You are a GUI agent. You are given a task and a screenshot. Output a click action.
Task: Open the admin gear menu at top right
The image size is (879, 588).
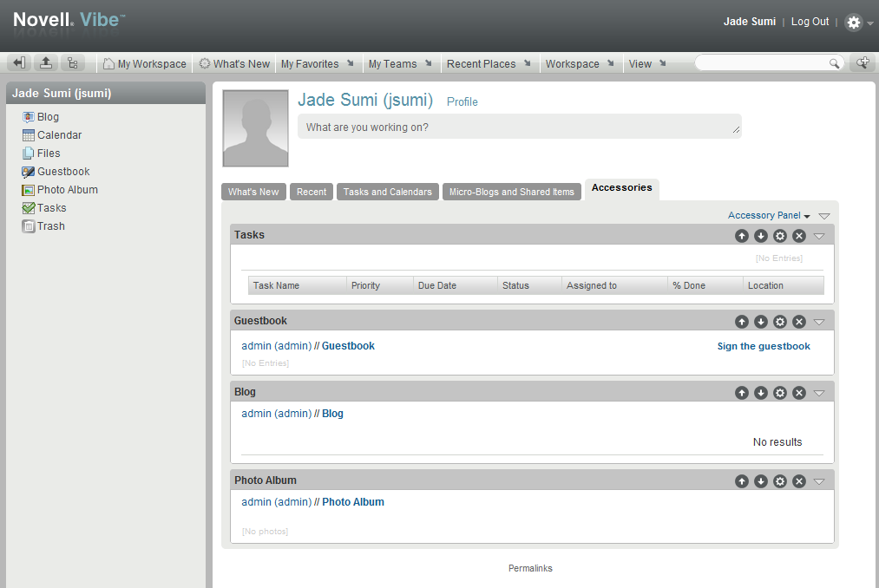point(852,22)
